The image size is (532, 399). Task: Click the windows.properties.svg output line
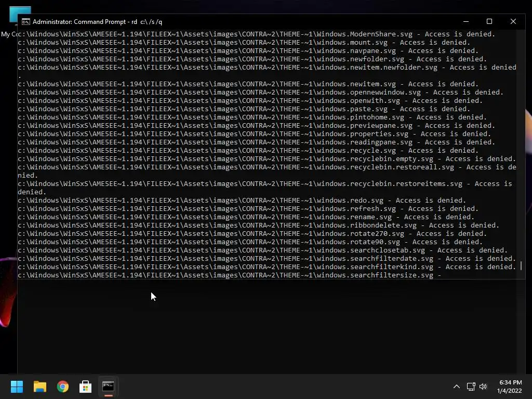coord(254,134)
